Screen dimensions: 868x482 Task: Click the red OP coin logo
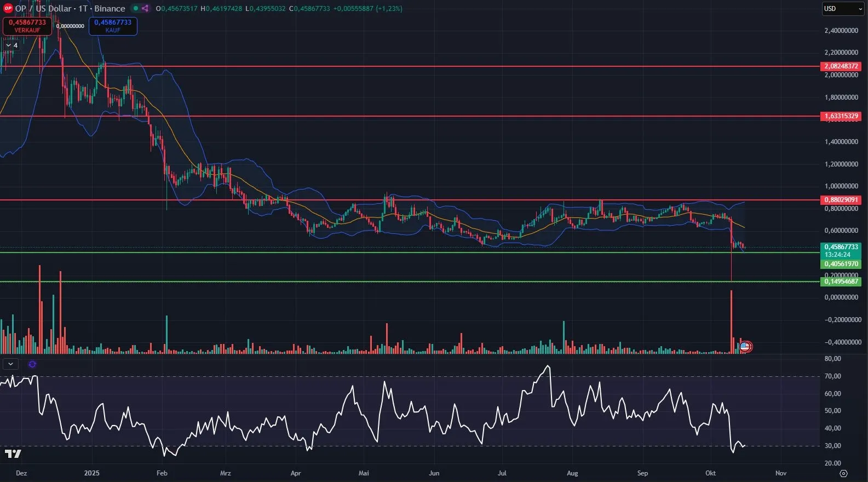click(8, 8)
